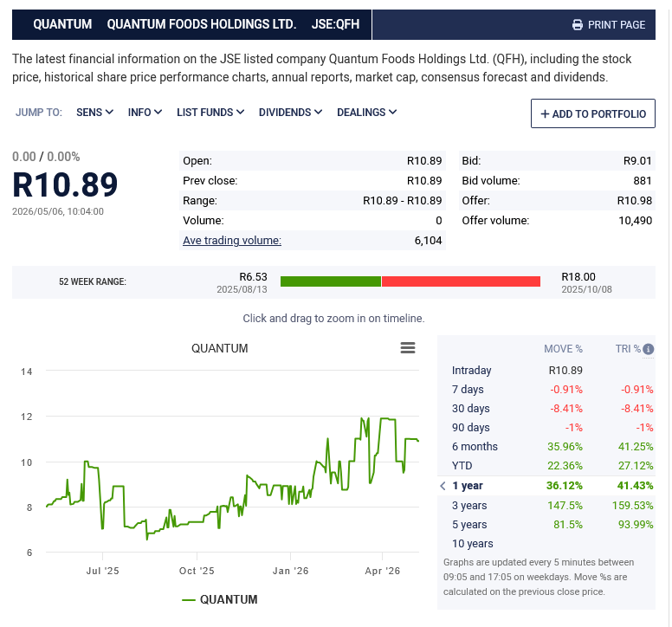Click Quantum Foods Holdings Ltd. header title
Screen dimensions: 672x627
[202, 24]
